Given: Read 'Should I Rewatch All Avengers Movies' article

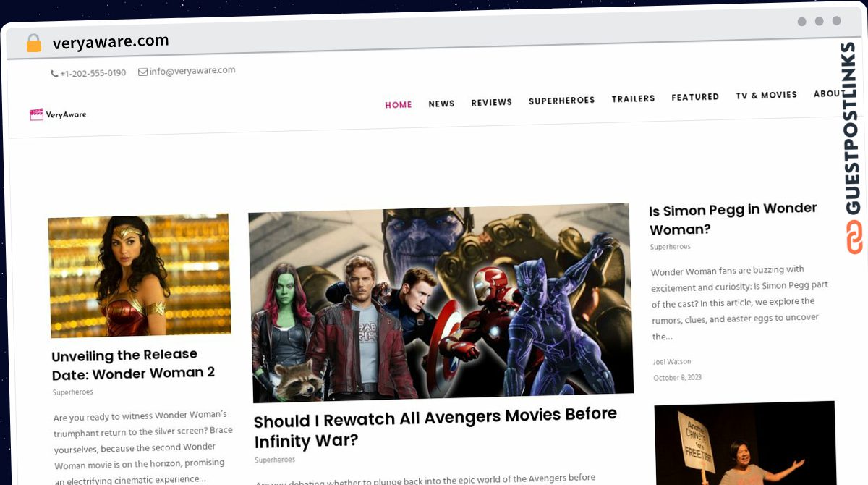Looking at the screenshot, I should (x=435, y=427).
